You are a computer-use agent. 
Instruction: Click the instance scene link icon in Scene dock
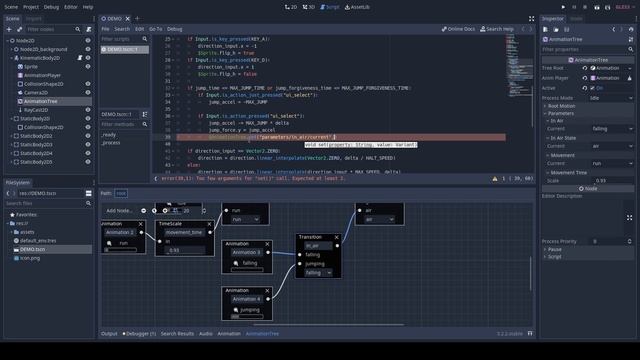19,29
